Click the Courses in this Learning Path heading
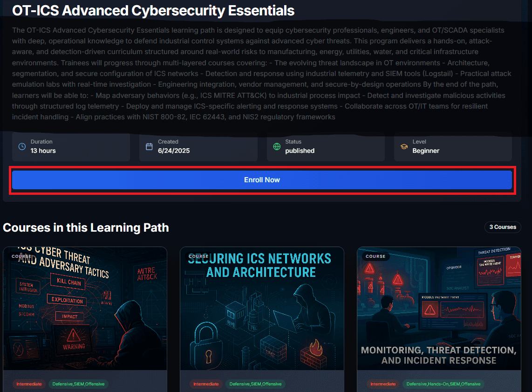 click(x=86, y=227)
